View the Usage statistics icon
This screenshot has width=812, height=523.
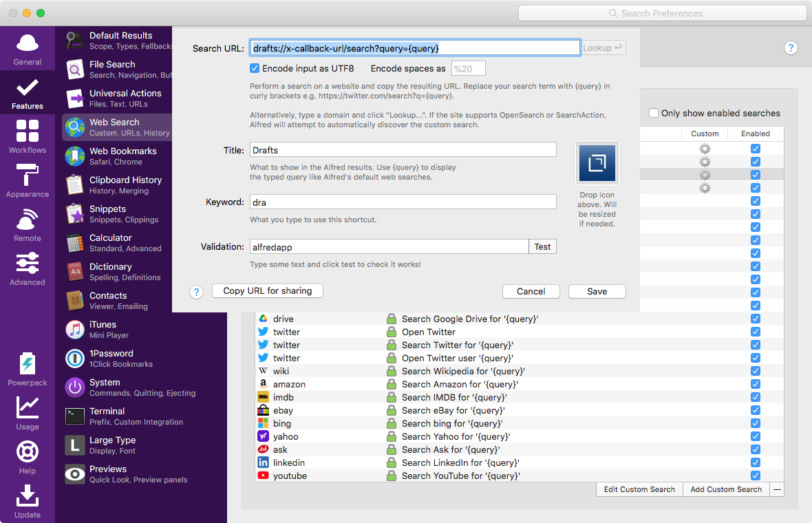[28, 407]
